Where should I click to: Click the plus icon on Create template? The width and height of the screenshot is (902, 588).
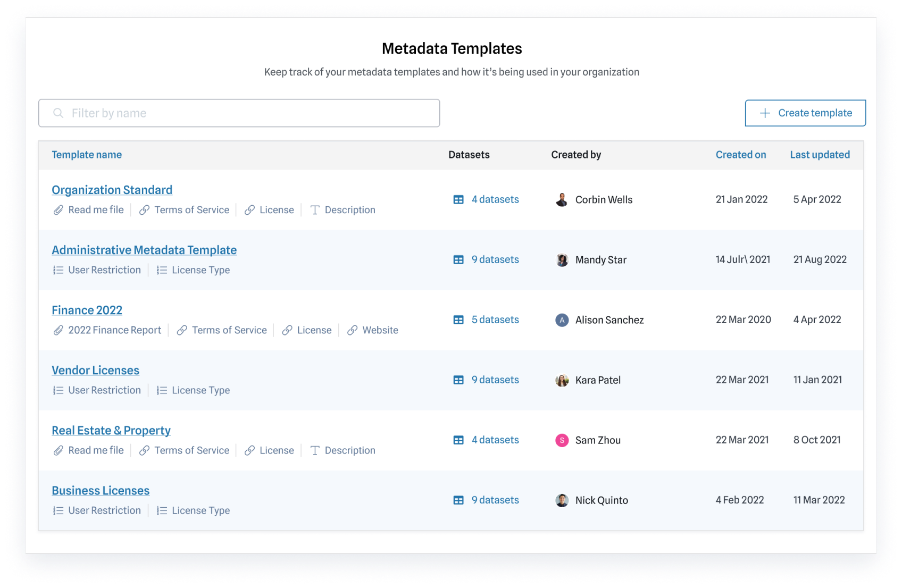[765, 113]
